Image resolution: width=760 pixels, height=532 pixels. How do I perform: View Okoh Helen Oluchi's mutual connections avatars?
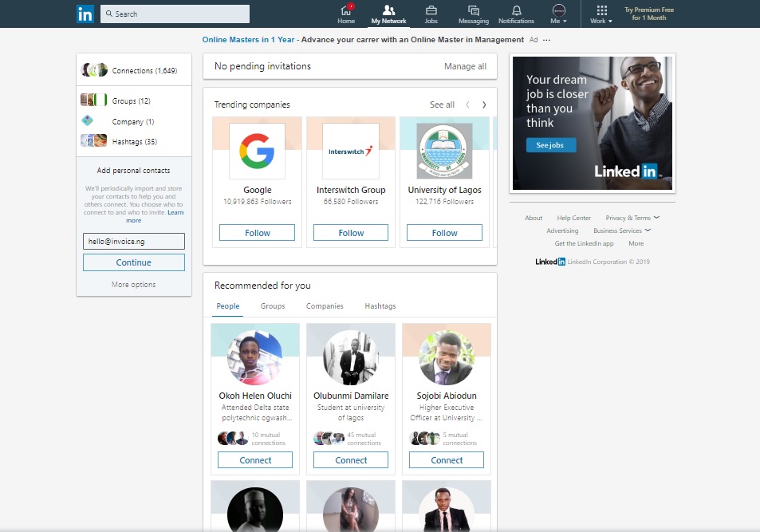[x=233, y=439]
